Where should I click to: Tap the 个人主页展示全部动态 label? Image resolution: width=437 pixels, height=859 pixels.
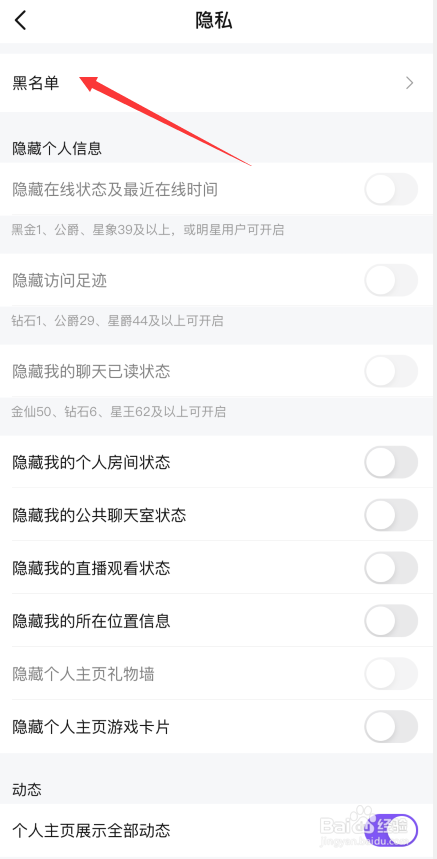click(91, 831)
